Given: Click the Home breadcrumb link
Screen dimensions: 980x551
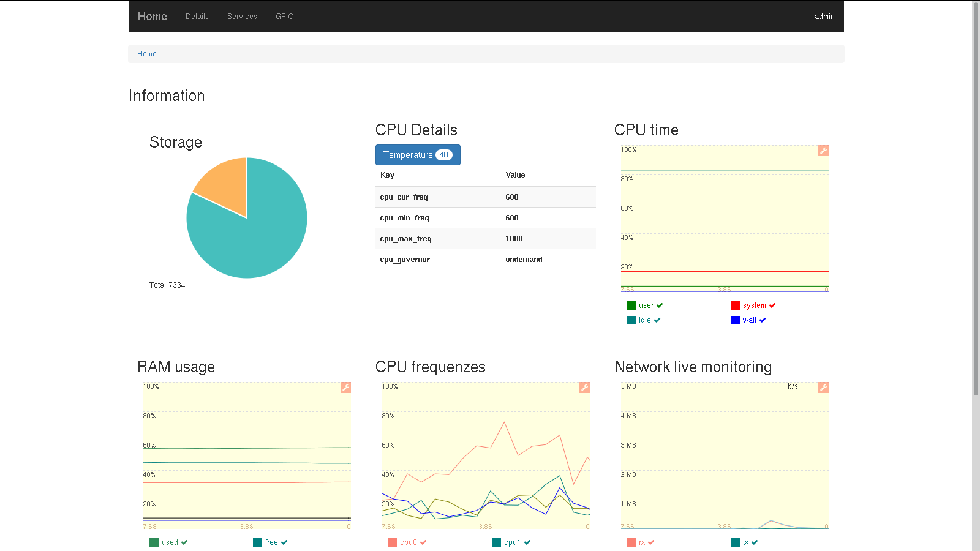Looking at the screenshot, I should [x=147, y=54].
